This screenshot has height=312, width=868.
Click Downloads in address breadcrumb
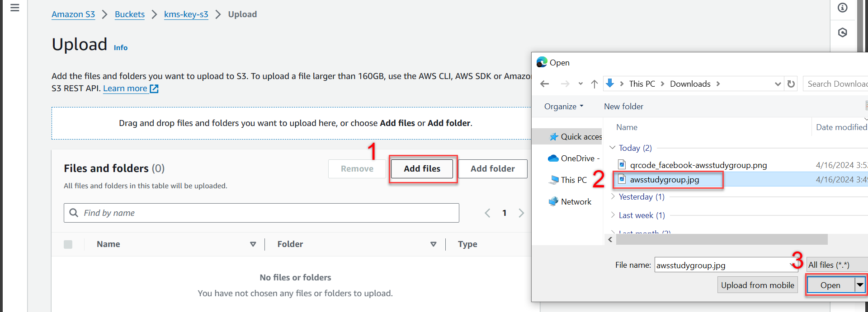[x=690, y=84]
